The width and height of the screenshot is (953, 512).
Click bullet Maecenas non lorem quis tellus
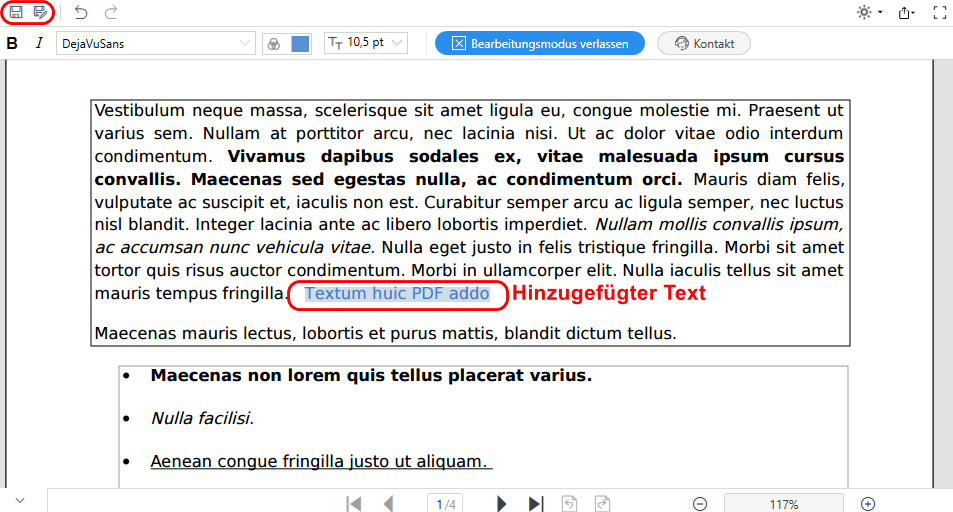[x=371, y=375]
